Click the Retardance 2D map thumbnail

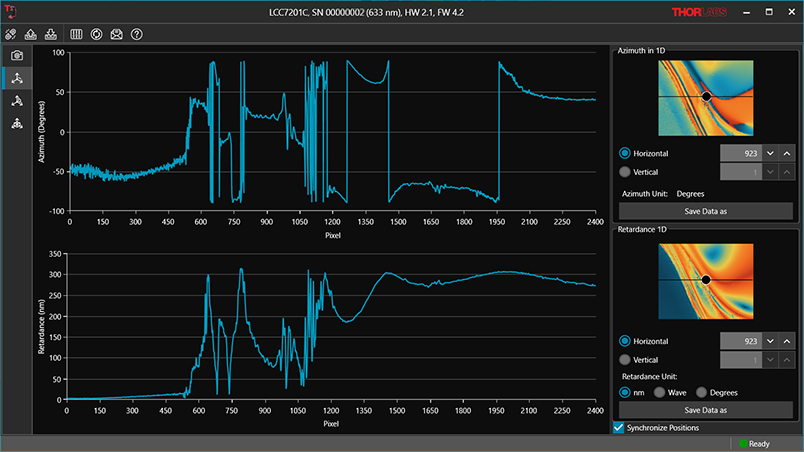point(706,281)
